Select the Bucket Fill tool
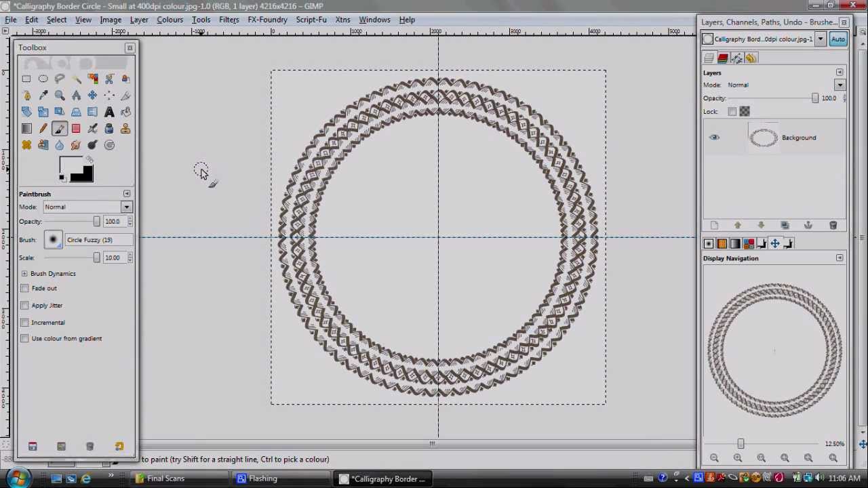The width and height of the screenshot is (868, 488). pyautogui.click(x=125, y=112)
